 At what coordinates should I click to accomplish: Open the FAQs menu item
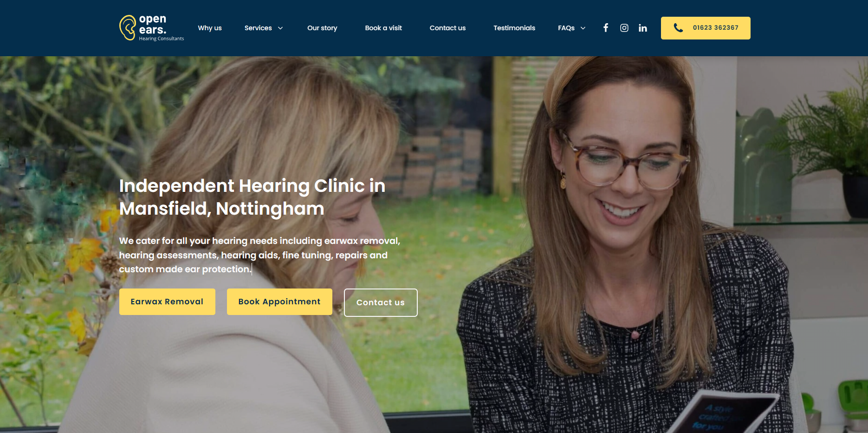click(566, 28)
